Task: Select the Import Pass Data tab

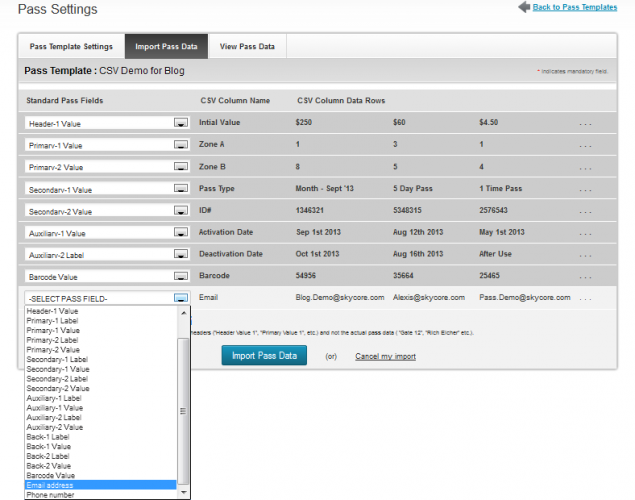Action: tap(166, 47)
